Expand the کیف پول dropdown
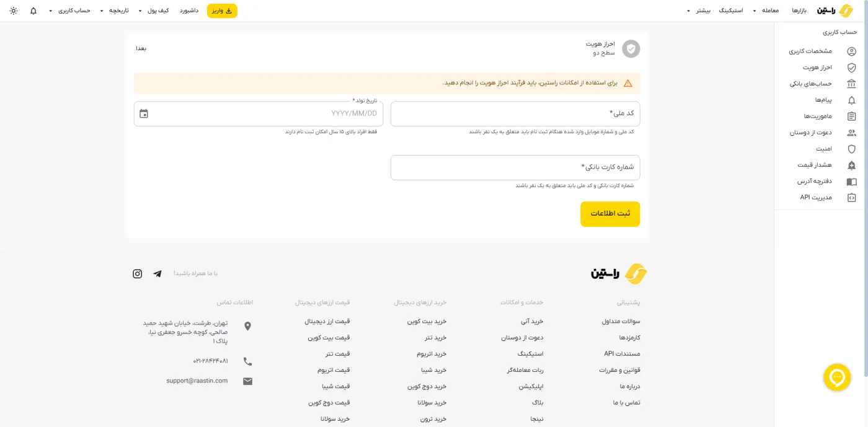Screen dimensions: 868x427 (153, 11)
